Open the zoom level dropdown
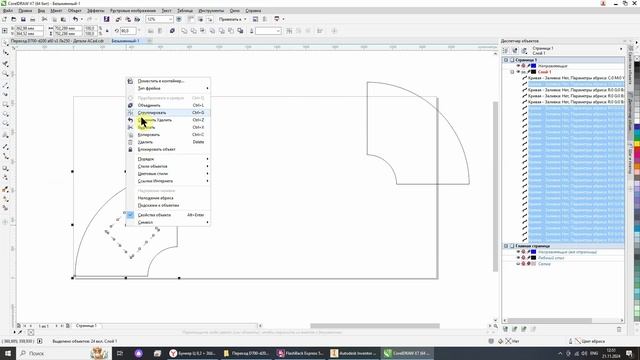 [170, 19]
